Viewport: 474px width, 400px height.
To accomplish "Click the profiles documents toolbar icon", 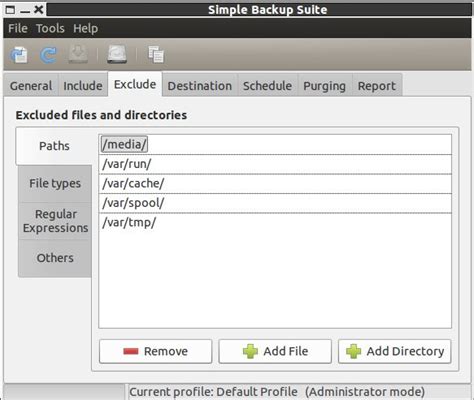I will pyautogui.click(x=156, y=54).
